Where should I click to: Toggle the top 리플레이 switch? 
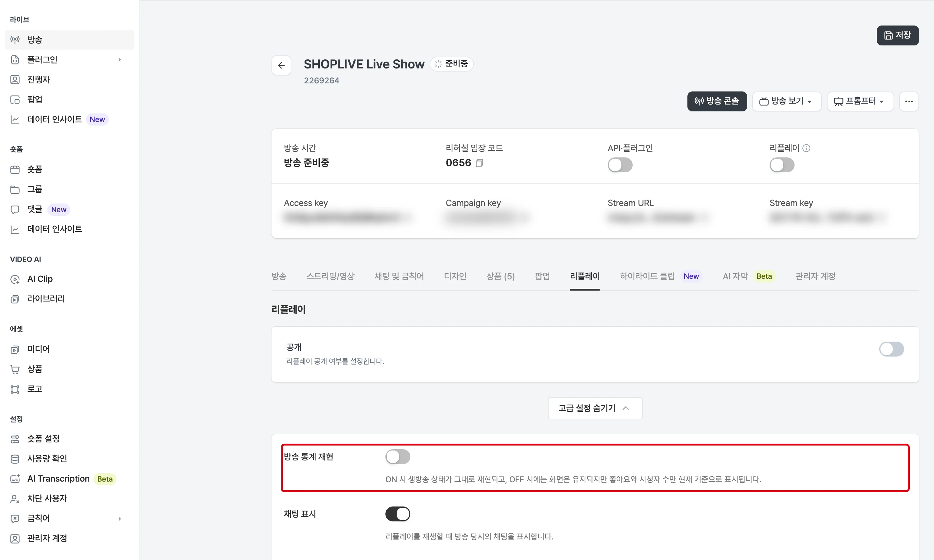pyautogui.click(x=782, y=165)
